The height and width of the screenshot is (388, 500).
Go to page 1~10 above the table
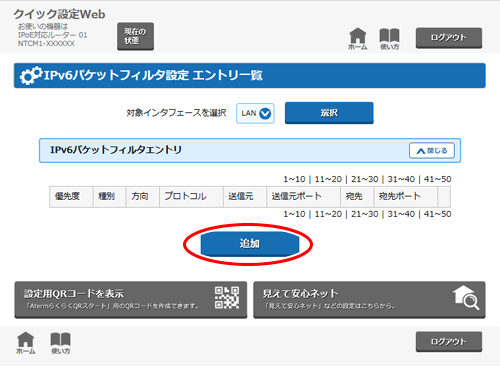[294, 179]
